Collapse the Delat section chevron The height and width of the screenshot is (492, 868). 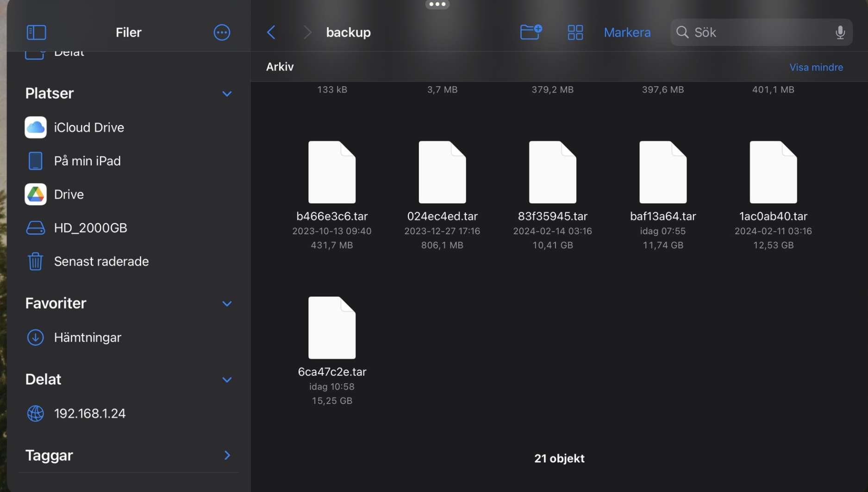[x=227, y=380]
